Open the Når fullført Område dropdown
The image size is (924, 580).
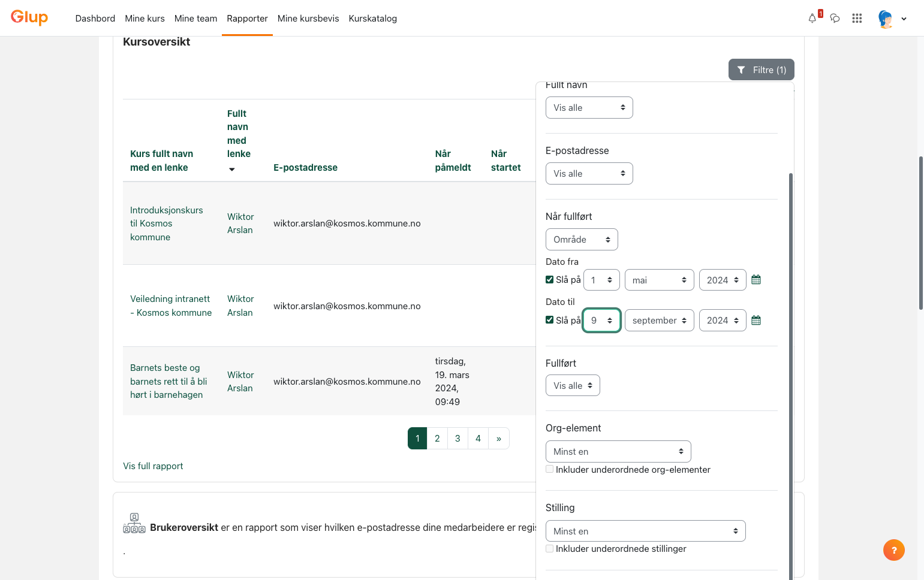click(582, 240)
